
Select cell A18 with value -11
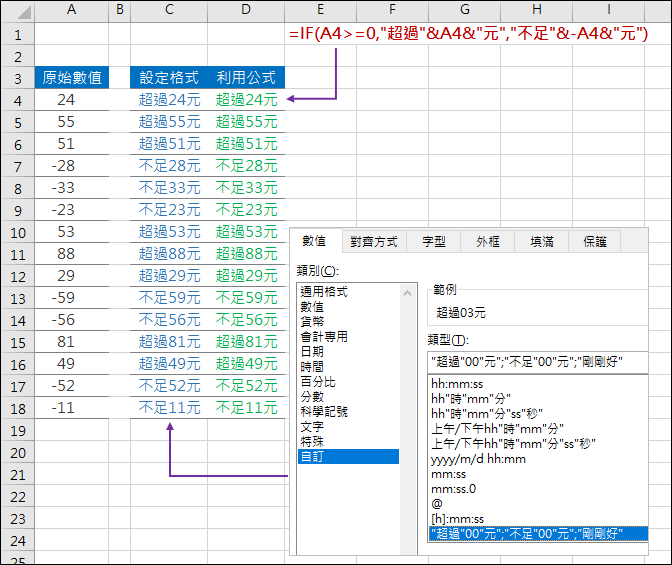72,408
